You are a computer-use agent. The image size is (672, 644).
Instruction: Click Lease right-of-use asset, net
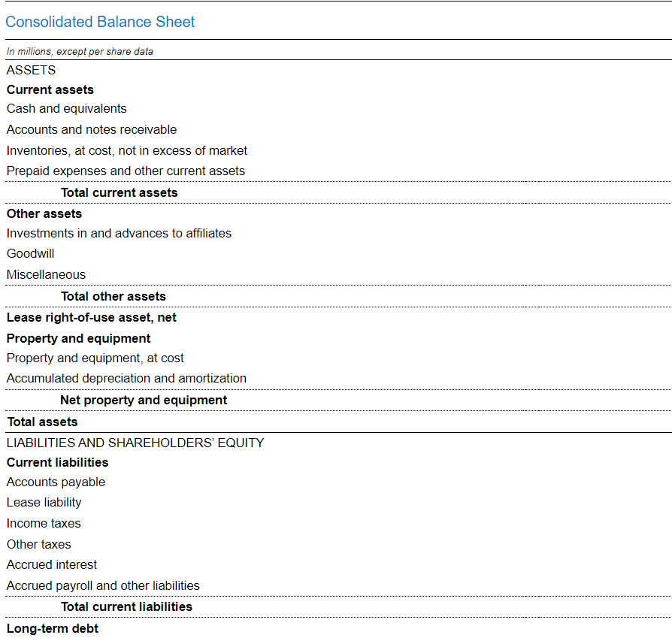point(92,317)
